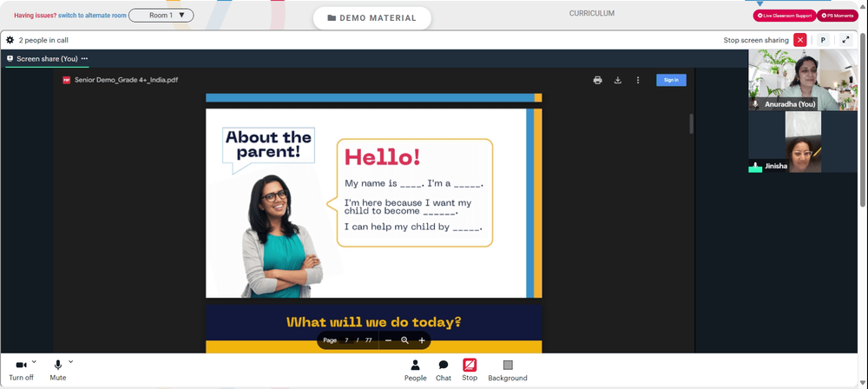The height and width of the screenshot is (389, 868).
Task: Click the red stop screen sharing X
Action: point(800,40)
